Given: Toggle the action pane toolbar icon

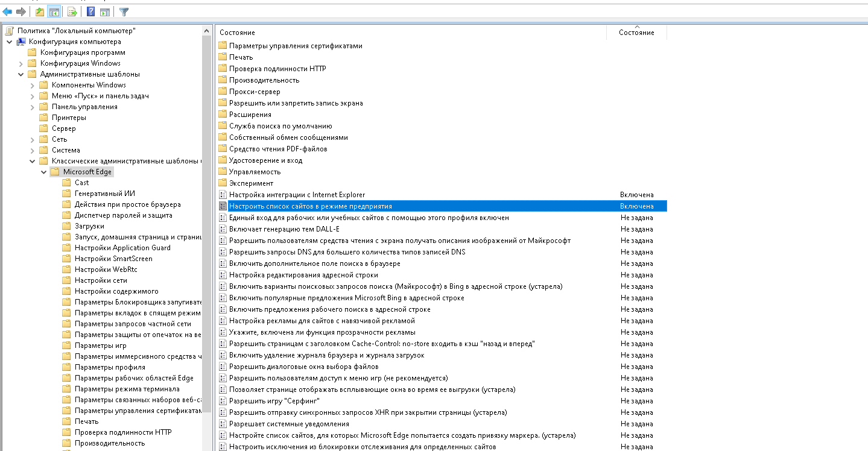Looking at the screenshot, I should point(104,11).
